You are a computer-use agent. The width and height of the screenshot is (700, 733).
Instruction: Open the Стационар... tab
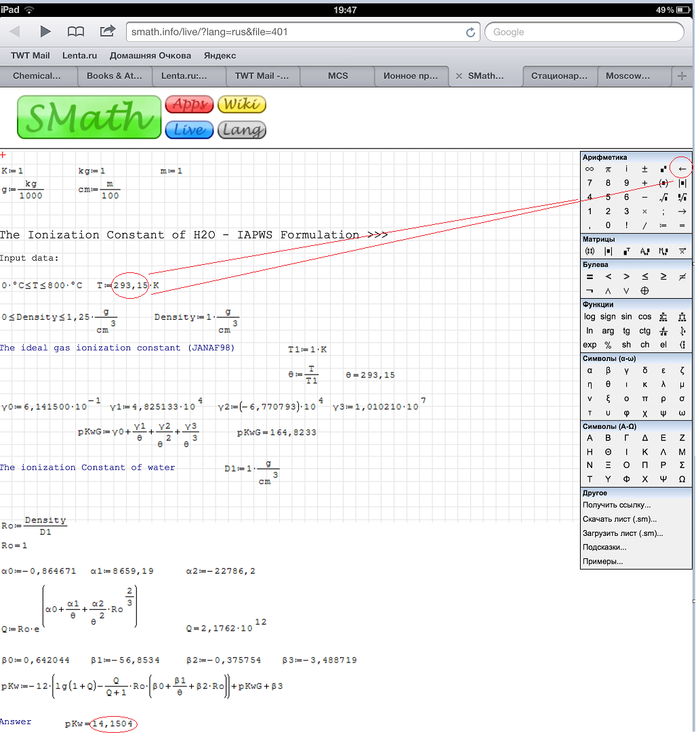(560, 76)
